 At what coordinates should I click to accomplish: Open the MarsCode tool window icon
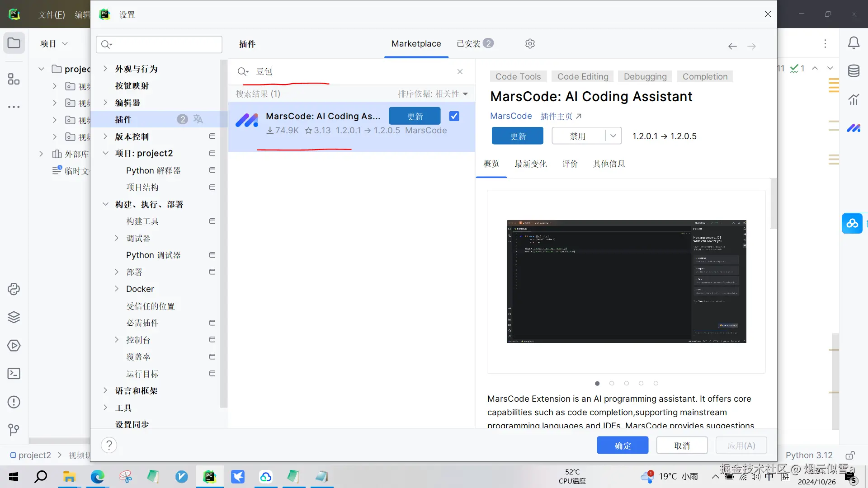(853, 128)
